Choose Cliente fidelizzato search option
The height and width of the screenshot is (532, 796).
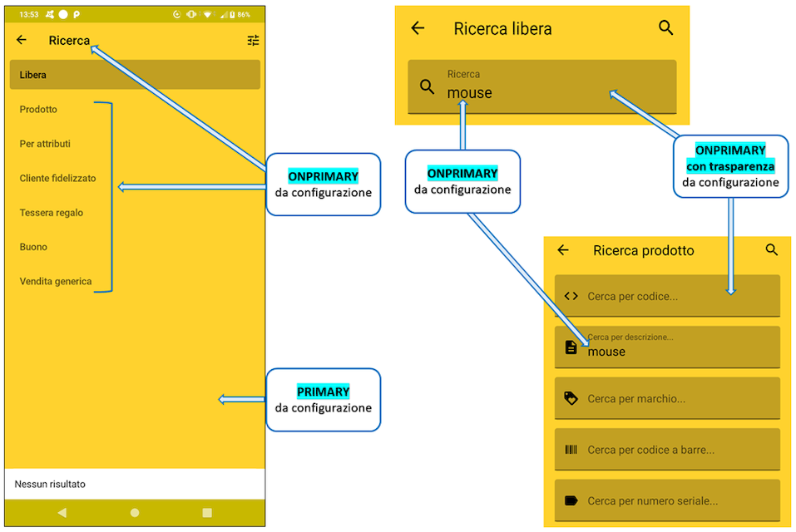tap(58, 178)
